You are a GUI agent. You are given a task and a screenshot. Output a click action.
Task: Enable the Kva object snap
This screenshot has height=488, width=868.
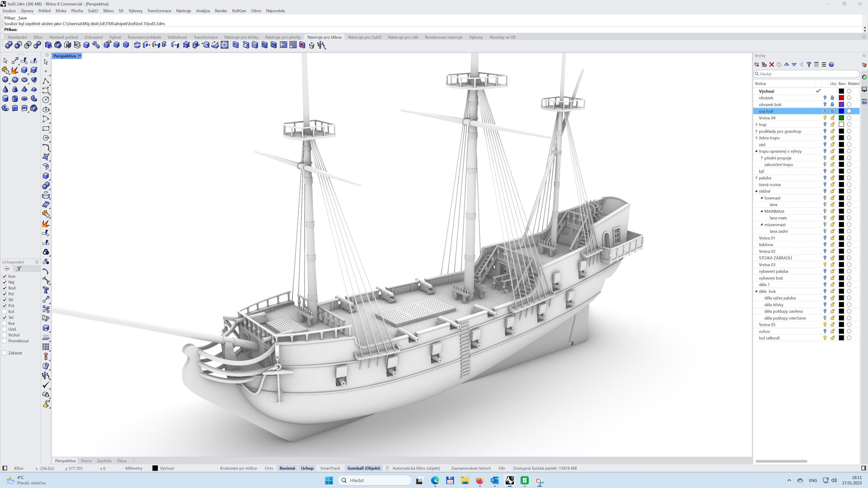click(4, 324)
